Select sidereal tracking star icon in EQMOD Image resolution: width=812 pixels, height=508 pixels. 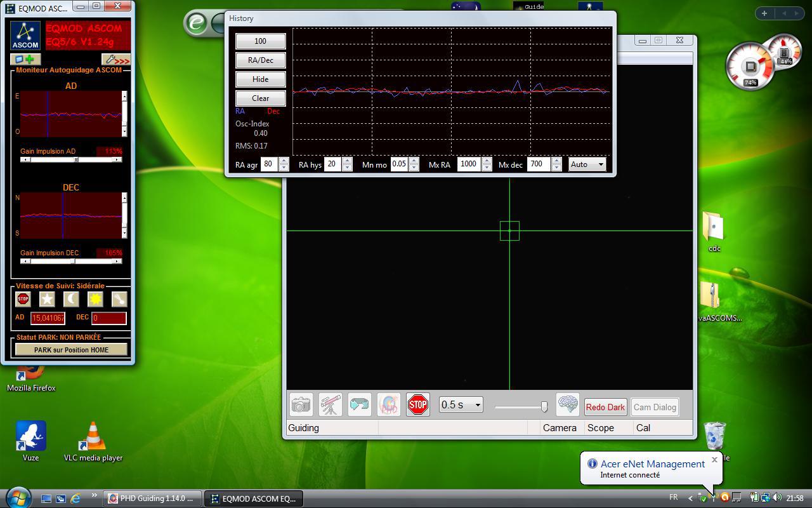[x=47, y=299]
